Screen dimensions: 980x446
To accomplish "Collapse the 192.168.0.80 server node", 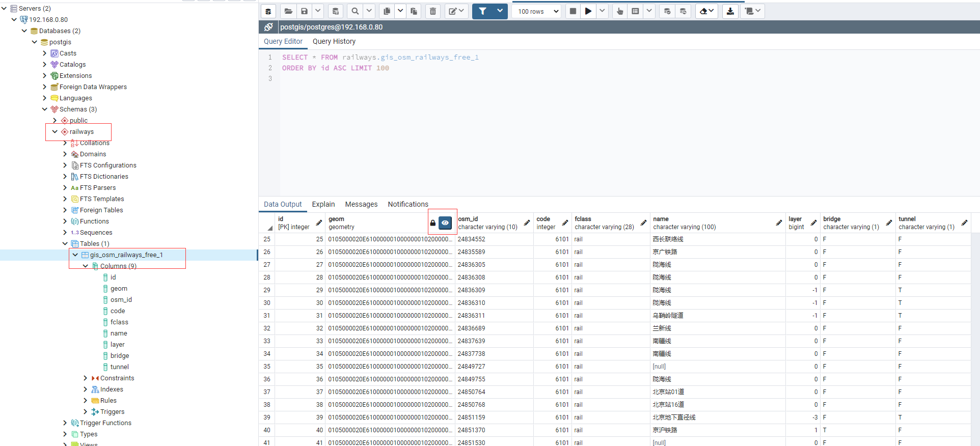I will [x=14, y=19].
